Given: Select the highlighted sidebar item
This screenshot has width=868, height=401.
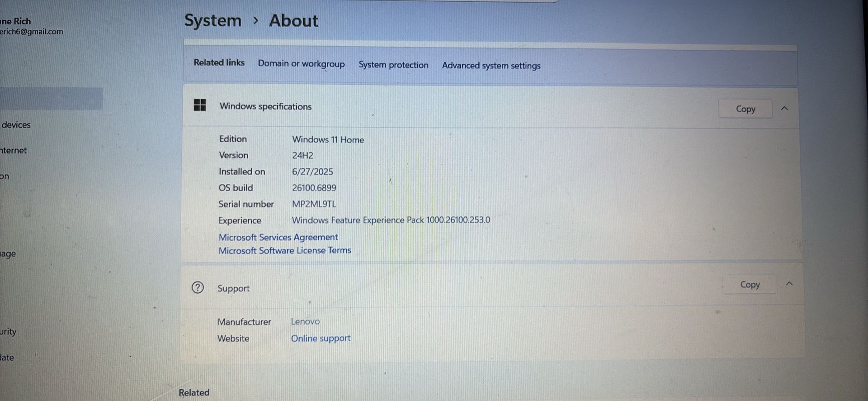Looking at the screenshot, I should pos(52,98).
